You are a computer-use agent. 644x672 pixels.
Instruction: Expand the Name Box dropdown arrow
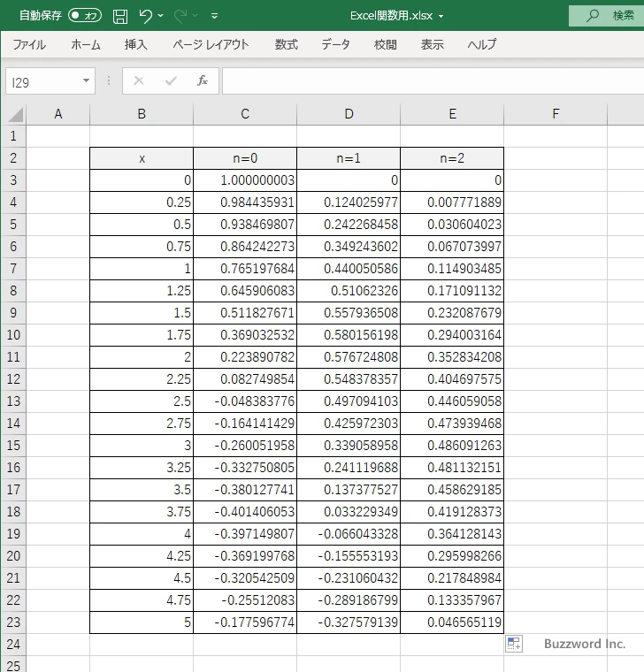tap(86, 81)
